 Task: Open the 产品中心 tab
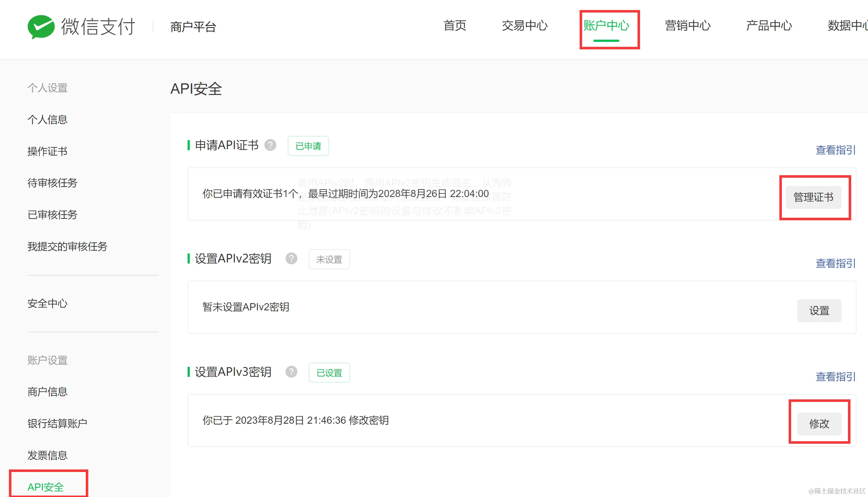769,26
